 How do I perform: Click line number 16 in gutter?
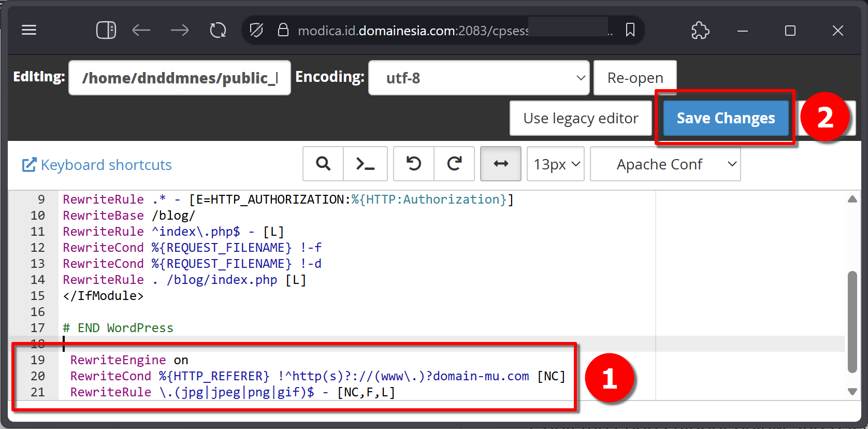click(38, 311)
